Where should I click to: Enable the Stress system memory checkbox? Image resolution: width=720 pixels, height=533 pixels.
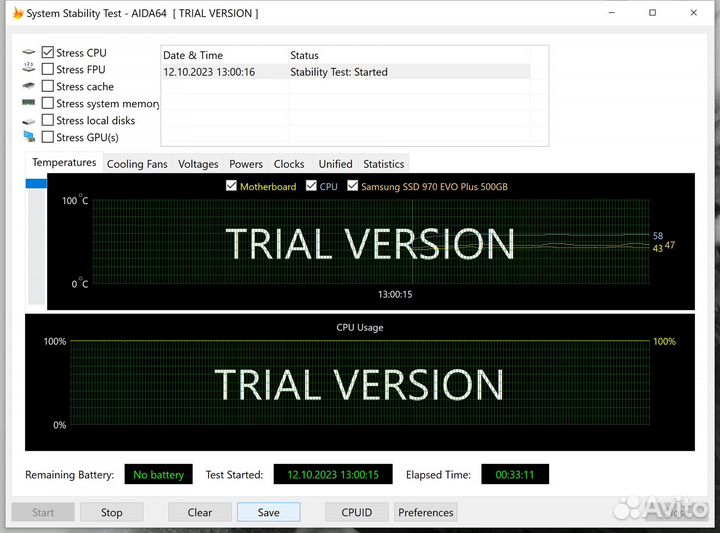coord(48,103)
